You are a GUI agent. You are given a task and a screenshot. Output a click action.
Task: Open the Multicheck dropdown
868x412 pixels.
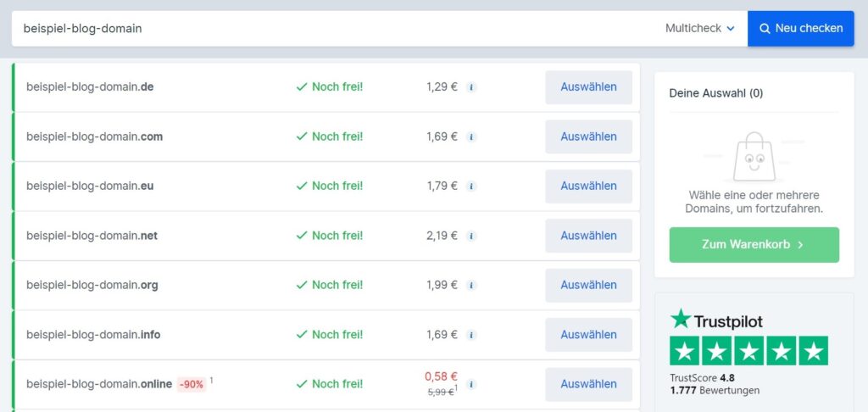point(699,28)
